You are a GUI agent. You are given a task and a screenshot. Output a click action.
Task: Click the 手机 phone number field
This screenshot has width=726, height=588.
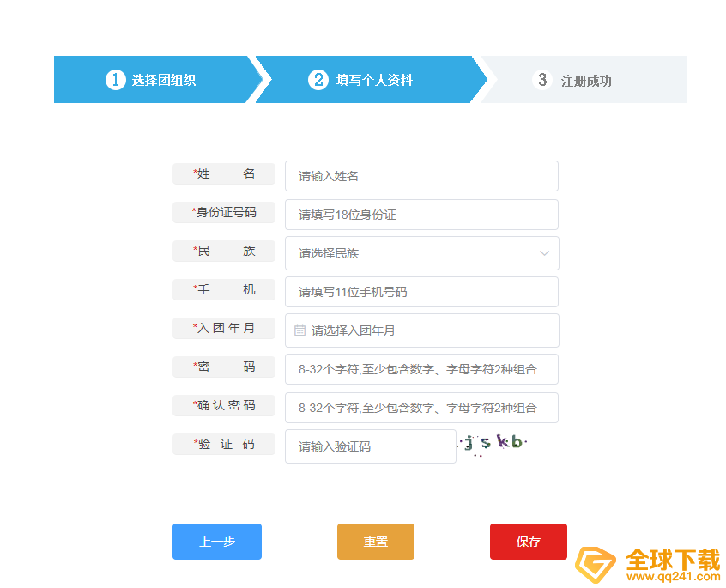pos(421,292)
